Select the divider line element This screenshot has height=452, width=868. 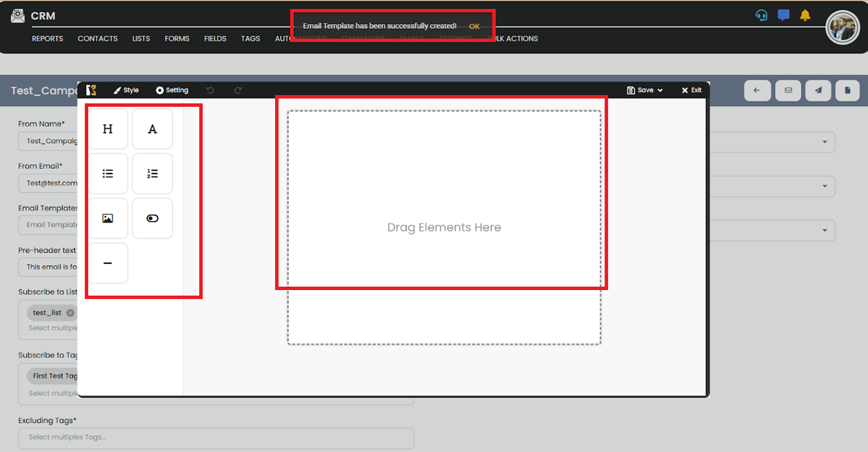pyautogui.click(x=108, y=263)
